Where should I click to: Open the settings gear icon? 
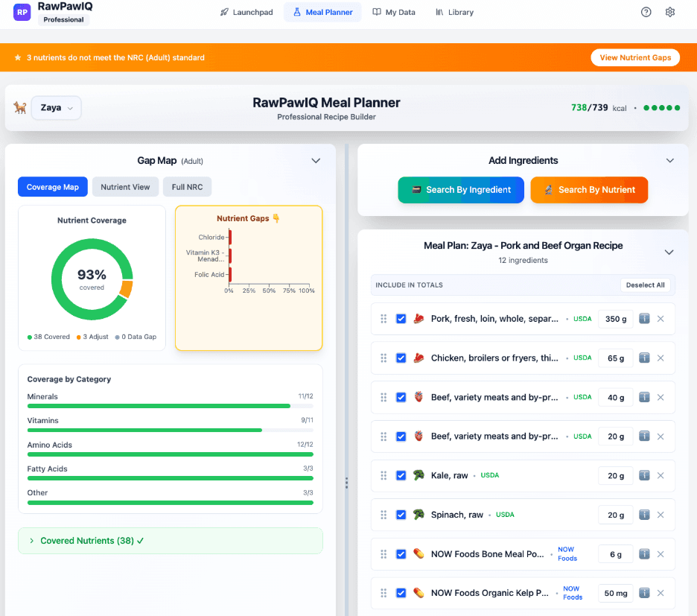(x=670, y=12)
